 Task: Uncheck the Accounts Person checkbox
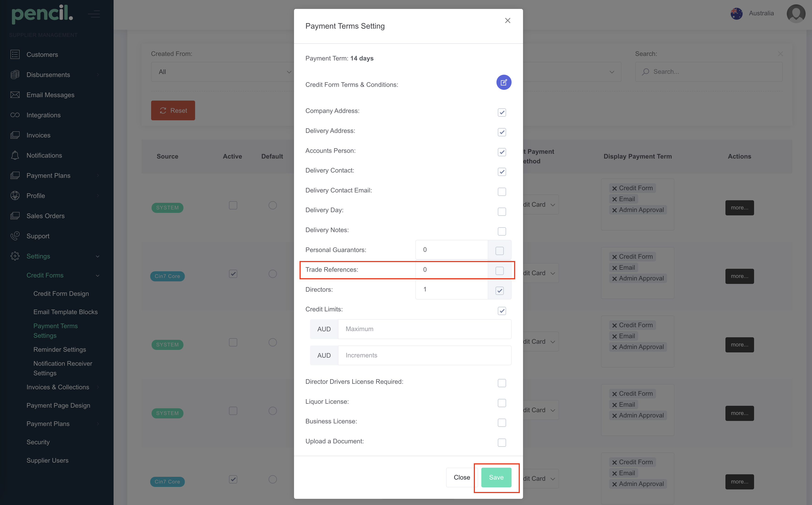pos(502,152)
